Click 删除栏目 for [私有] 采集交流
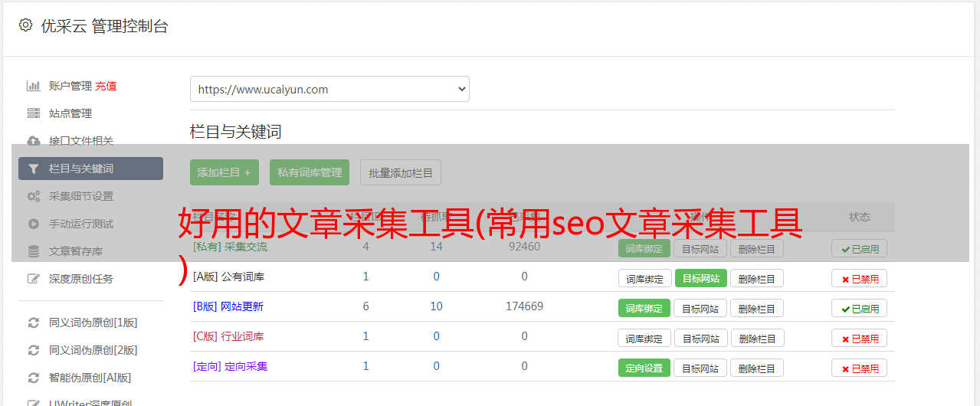The height and width of the screenshot is (406, 980). coord(757,248)
